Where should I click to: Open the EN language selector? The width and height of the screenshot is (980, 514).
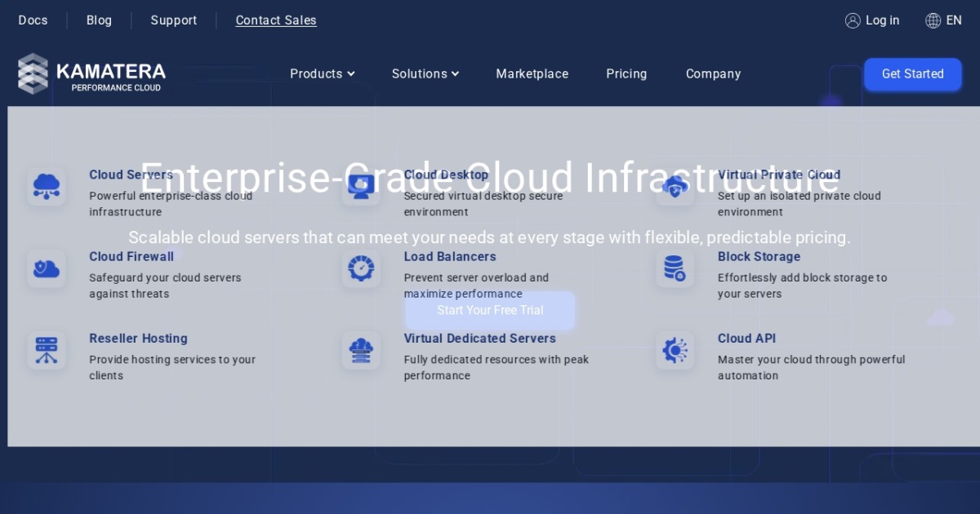943,20
